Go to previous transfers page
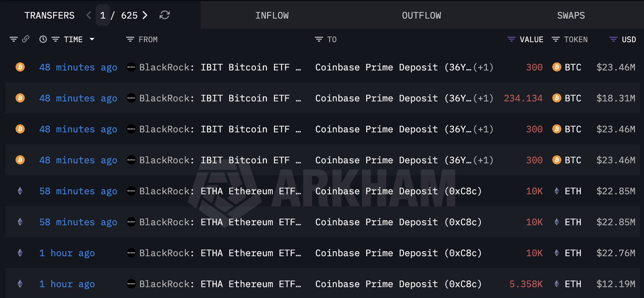This screenshot has width=644, height=298. pyautogui.click(x=89, y=15)
